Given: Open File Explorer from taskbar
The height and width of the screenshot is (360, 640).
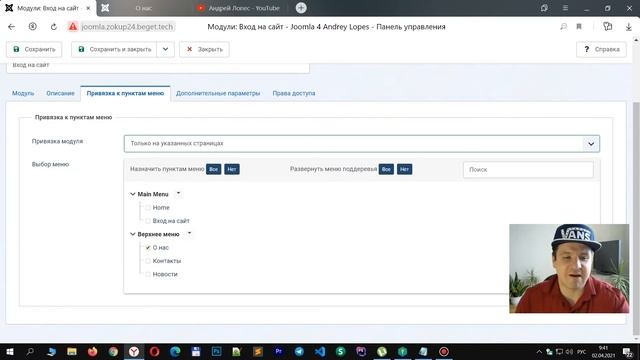Looking at the screenshot, I should (72, 351).
